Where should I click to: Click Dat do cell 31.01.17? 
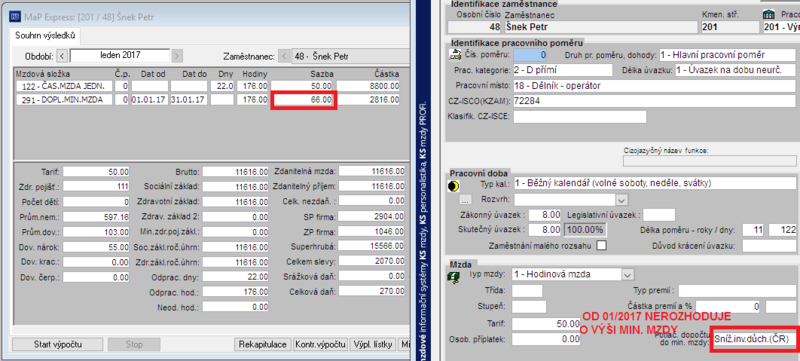point(189,100)
